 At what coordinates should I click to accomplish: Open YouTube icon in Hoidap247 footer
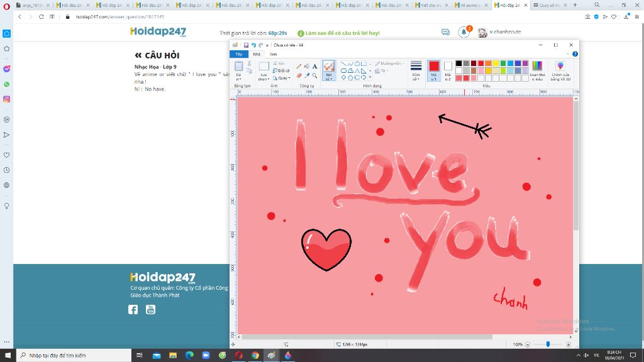(x=150, y=309)
